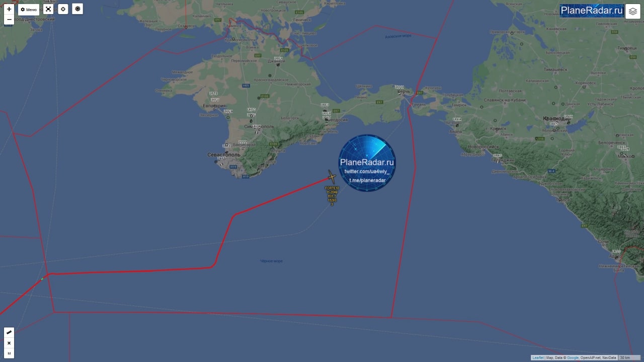The width and height of the screenshot is (644, 362).
Task: Select the FORTE10 aircraft icon
Action: coord(332,177)
